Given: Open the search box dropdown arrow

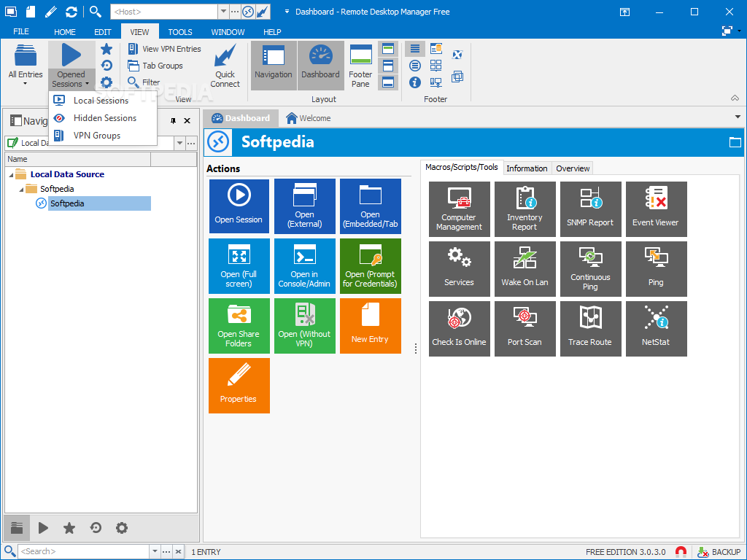Looking at the screenshot, I should pyautogui.click(x=155, y=551).
